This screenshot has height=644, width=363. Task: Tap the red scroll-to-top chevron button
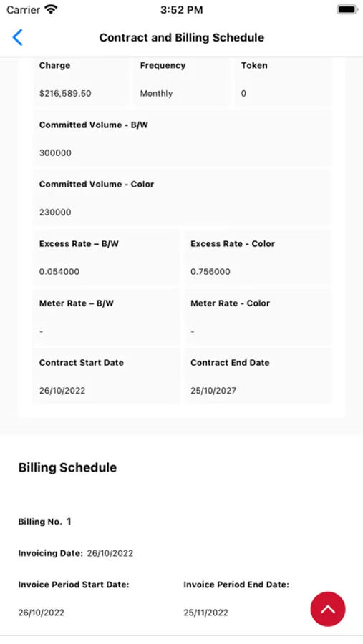click(x=328, y=609)
